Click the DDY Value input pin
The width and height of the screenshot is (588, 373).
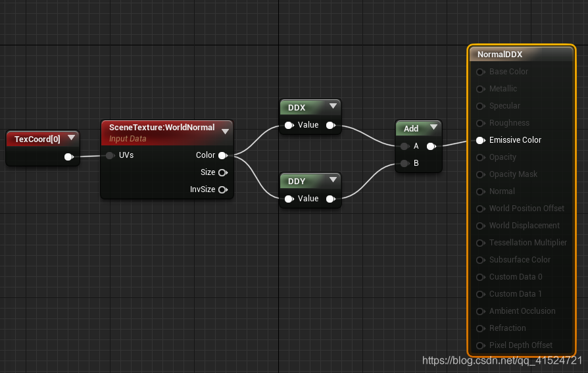point(289,199)
